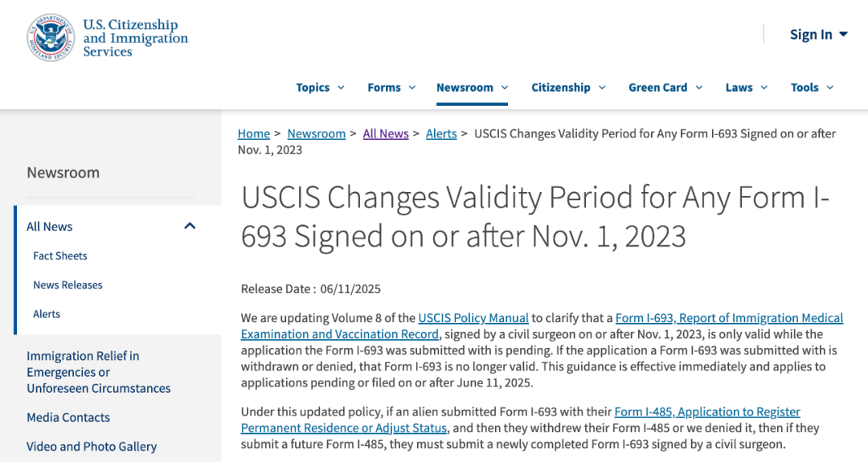The image size is (868, 462).
Task: Click the Tools menu chevron icon
Action: pos(829,88)
